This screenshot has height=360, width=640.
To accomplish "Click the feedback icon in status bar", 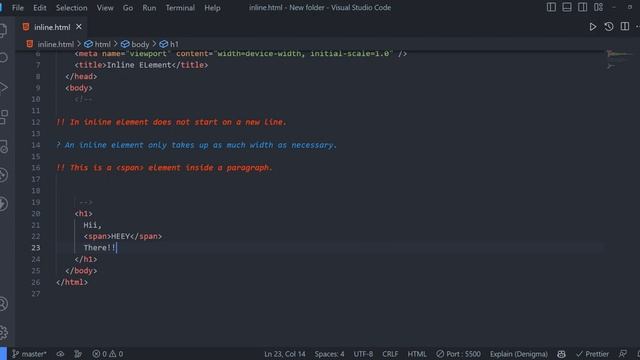I will 622,354.
